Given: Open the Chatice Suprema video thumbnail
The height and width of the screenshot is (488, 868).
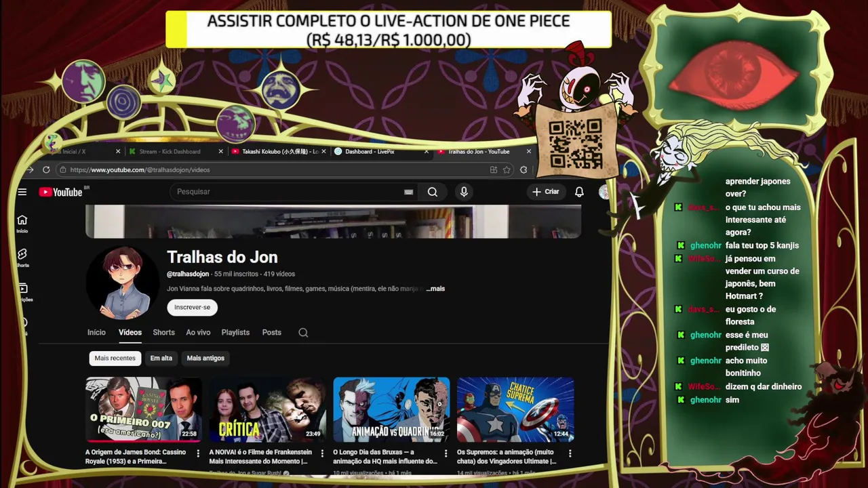Looking at the screenshot, I should coord(515,409).
